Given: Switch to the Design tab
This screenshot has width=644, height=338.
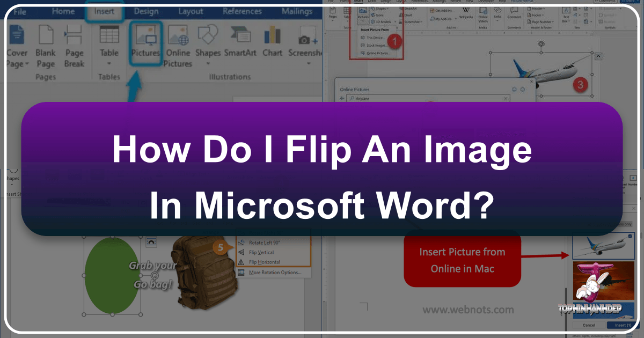Looking at the screenshot, I should click(146, 11).
